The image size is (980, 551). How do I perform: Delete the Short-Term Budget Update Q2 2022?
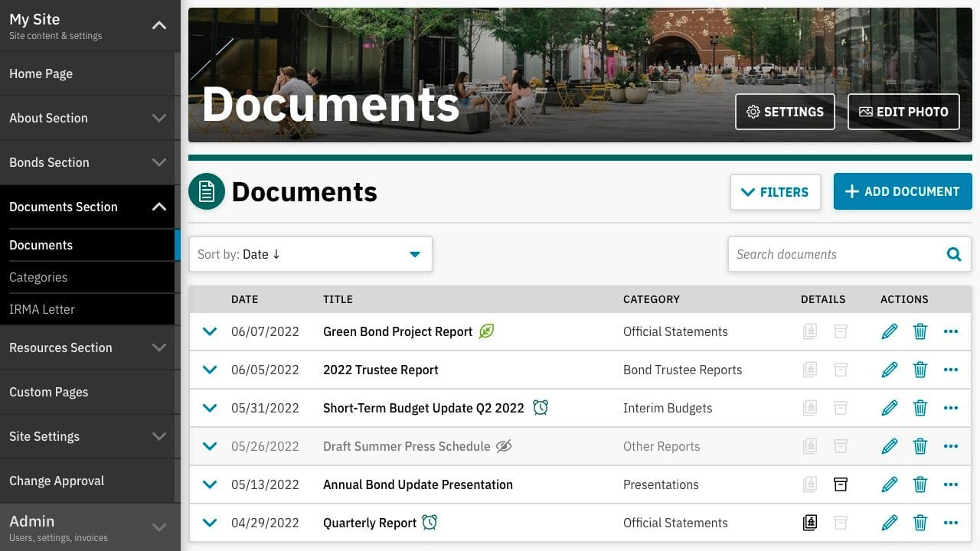tap(920, 408)
